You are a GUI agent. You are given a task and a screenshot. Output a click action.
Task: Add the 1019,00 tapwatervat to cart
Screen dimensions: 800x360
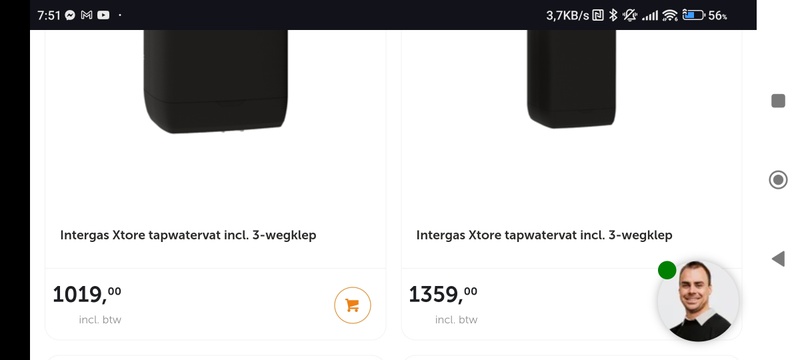353,305
